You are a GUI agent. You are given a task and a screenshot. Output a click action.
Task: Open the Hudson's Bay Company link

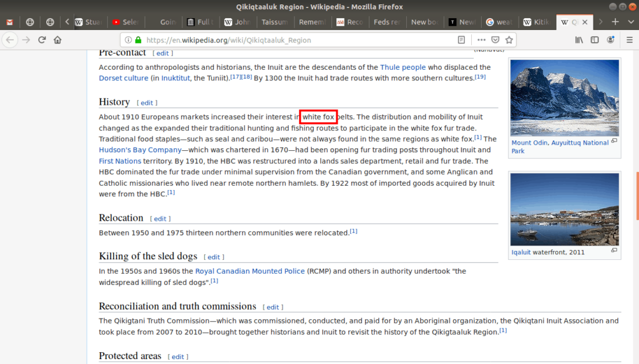(x=140, y=150)
